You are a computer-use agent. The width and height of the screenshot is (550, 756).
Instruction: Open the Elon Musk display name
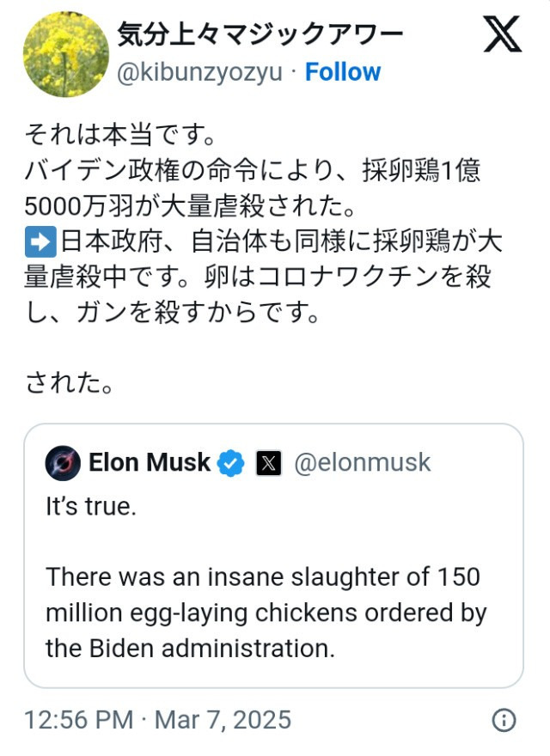[x=150, y=462]
